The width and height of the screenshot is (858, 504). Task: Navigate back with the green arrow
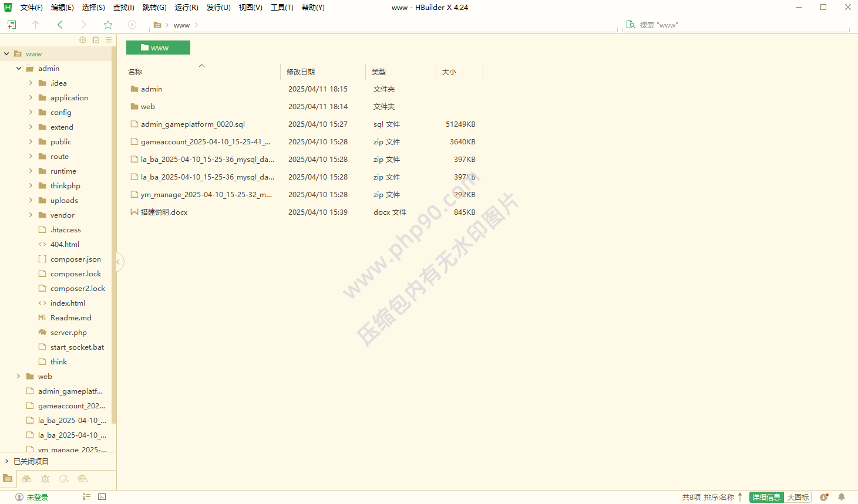[x=60, y=25]
